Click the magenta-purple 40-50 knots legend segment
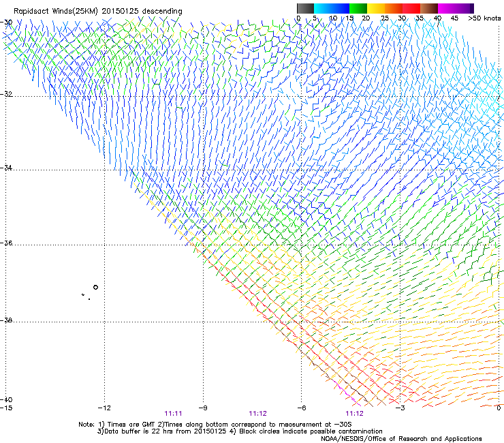The width and height of the screenshot is (504, 443). 456,8
